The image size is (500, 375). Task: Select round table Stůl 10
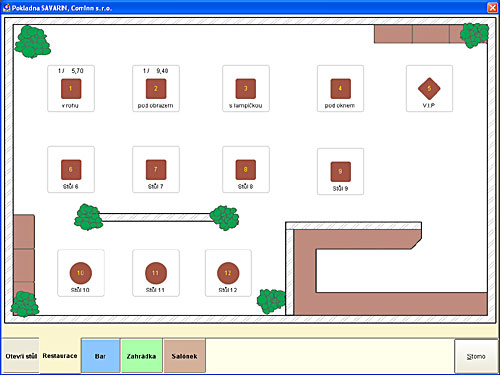[x=81, y=273]
